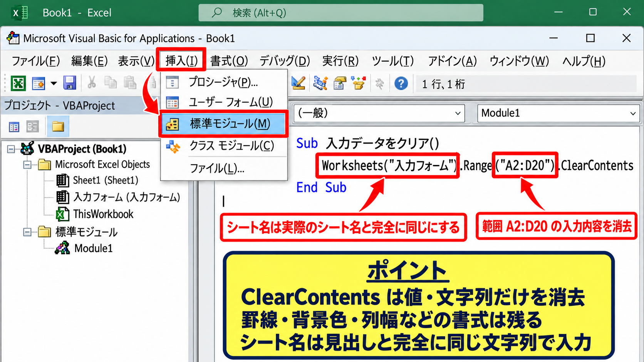Viewport: 644px width, 362px height.
Task: Open Project Explorer toolbar icon
Action: click(320, 83)
